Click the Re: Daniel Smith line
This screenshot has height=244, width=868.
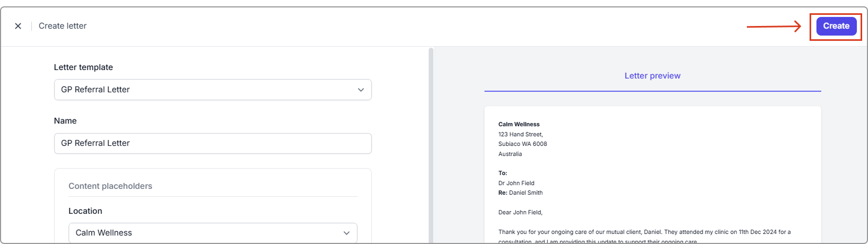(x=520, y=193)
